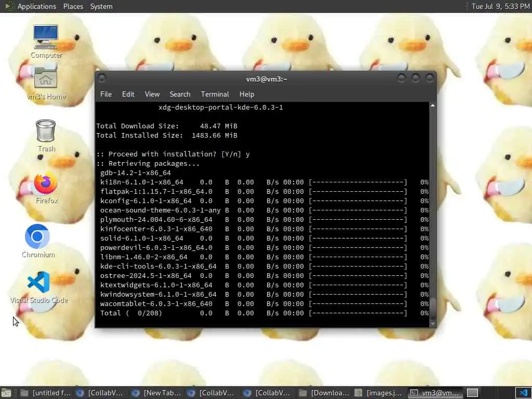Click the terminal scrollbar up arrow

point(433,106)
